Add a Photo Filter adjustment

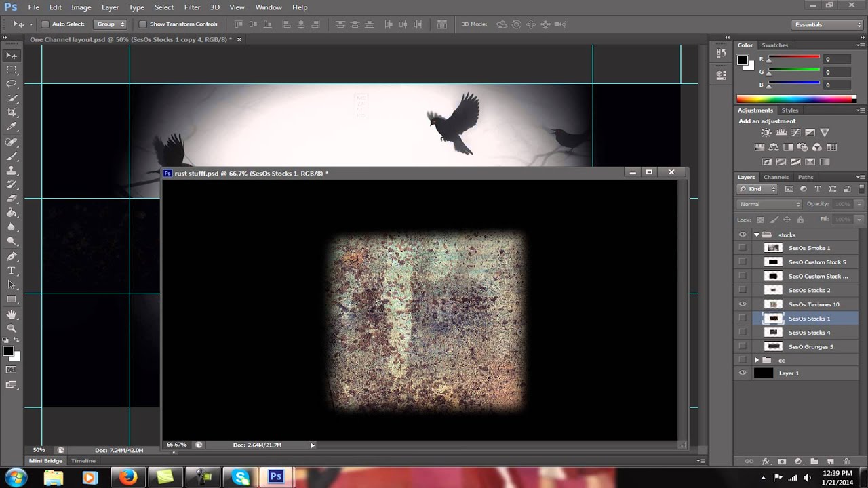tap(803, 147)
